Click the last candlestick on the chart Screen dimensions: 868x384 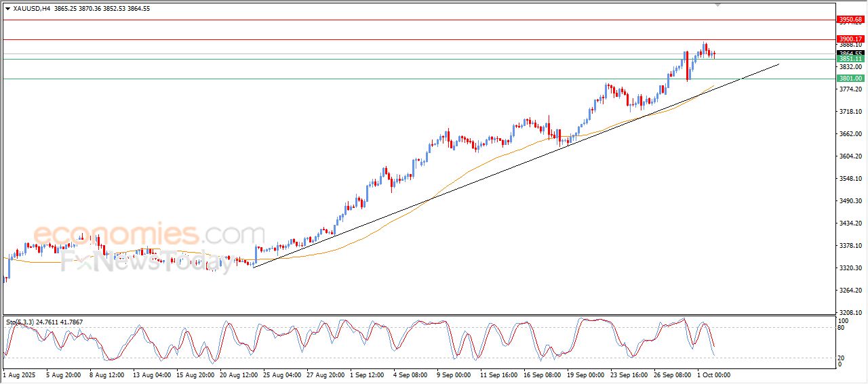(x=714, y=54)
